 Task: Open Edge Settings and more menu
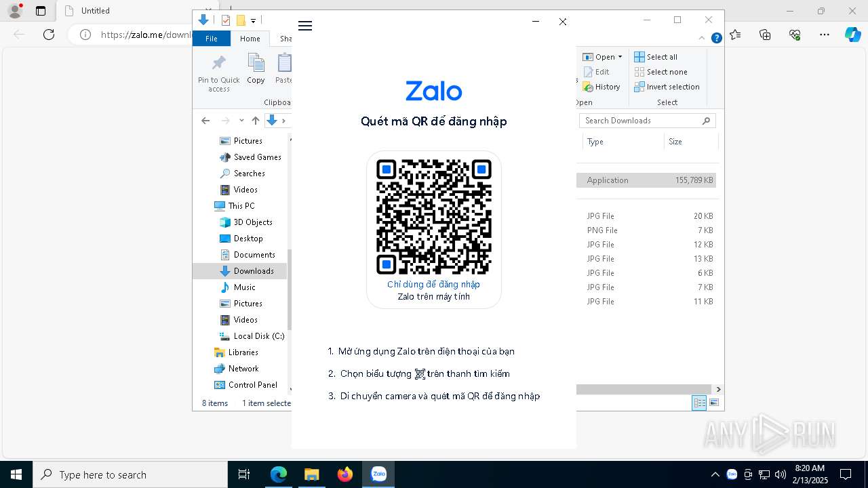tap(825, 35)
